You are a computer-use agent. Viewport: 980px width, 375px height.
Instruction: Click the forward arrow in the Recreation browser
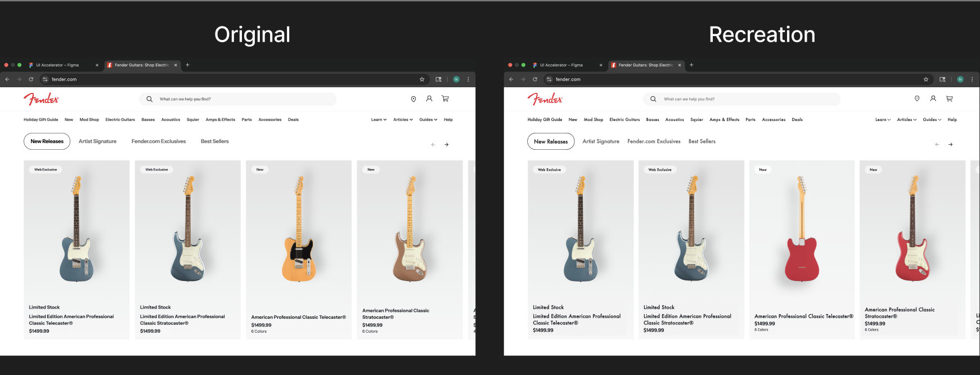click(523, 79)
